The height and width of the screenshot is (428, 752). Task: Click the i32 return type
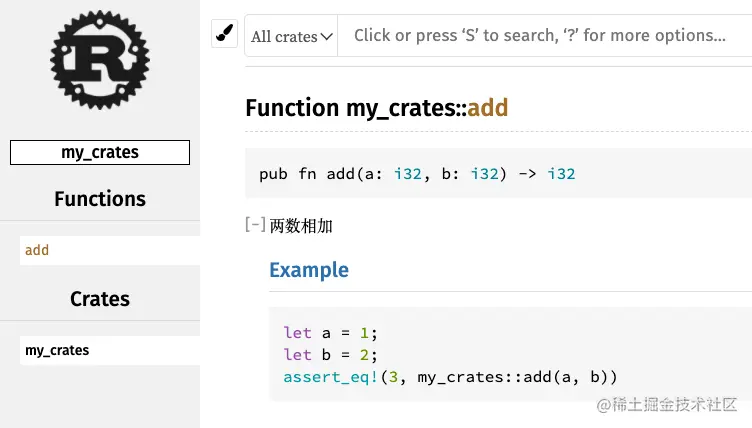pos(561,174)
